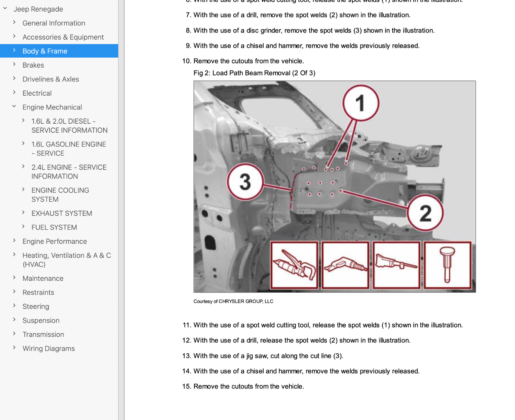Click the drill tool icon in illustration
The height and width of the screenshot is (420, 515).
[x=345, y=265]
